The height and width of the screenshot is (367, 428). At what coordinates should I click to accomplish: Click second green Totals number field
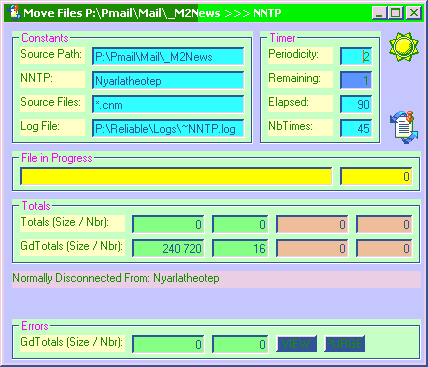(240, 224)
